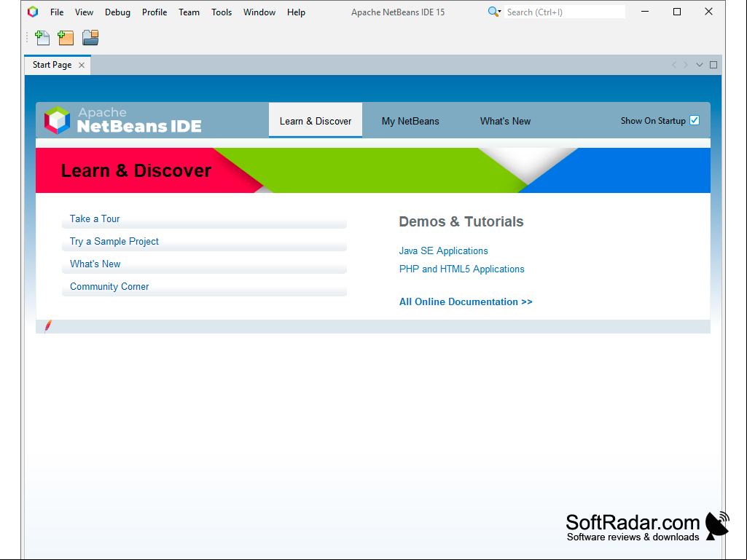Image resolution: width=747 pixels, height=560 pixels.
Task: Open the What's New link in list
Action: tap(95, 264)
